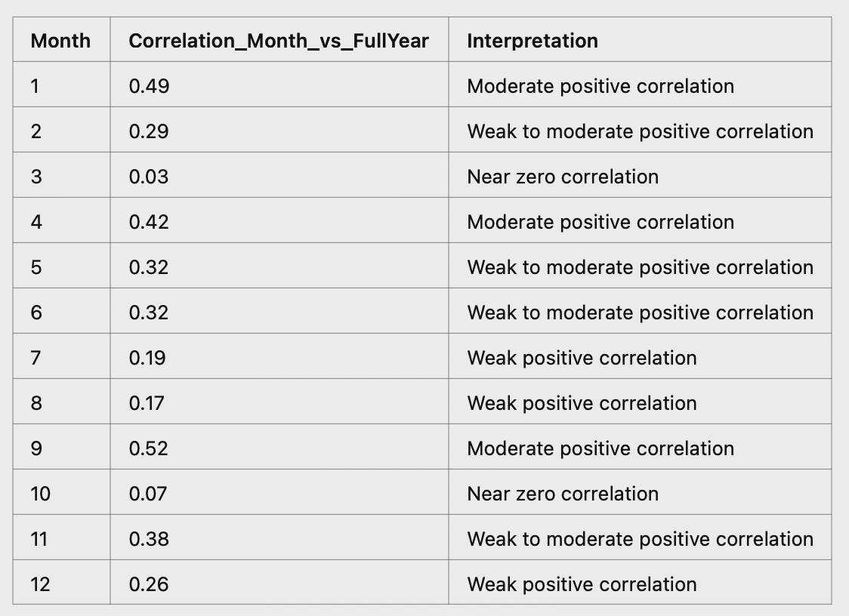The image size is (849, 616).
Task: Click the Interpretation column header
Action: pos(533,41)
